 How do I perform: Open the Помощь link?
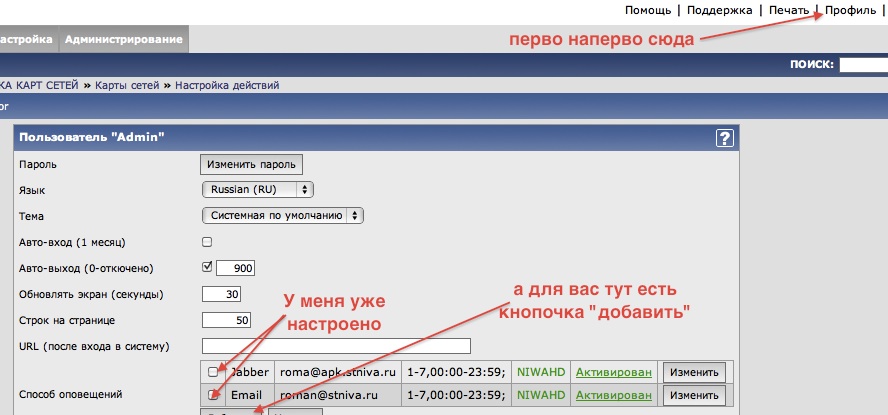[x=648, y=10]
